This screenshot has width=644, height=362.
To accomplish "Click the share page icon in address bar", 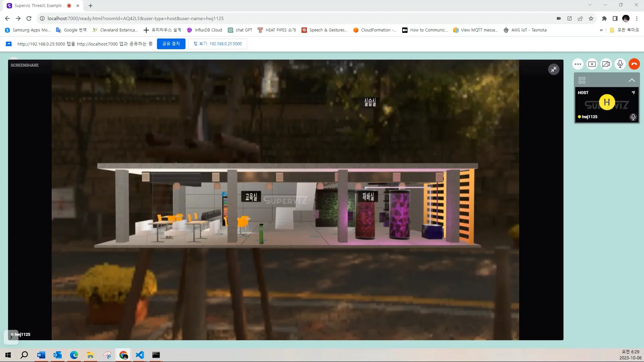I will (x=580, y=18).
